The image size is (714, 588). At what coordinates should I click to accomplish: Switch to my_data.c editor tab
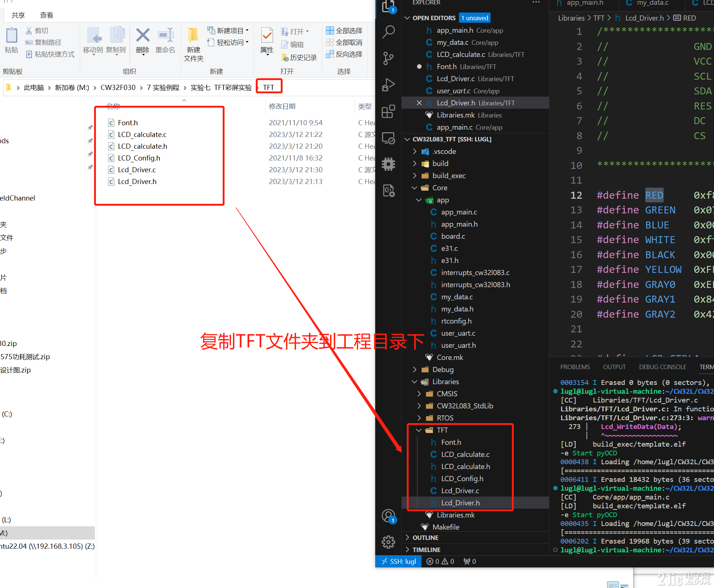(x=652, y=3)
